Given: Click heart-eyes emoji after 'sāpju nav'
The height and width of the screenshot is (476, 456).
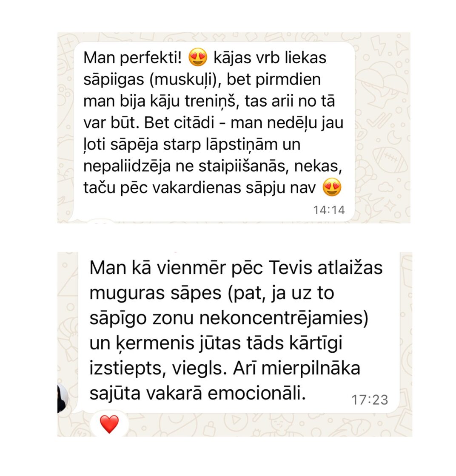Looking at the screenshot, I should [332, 187].
